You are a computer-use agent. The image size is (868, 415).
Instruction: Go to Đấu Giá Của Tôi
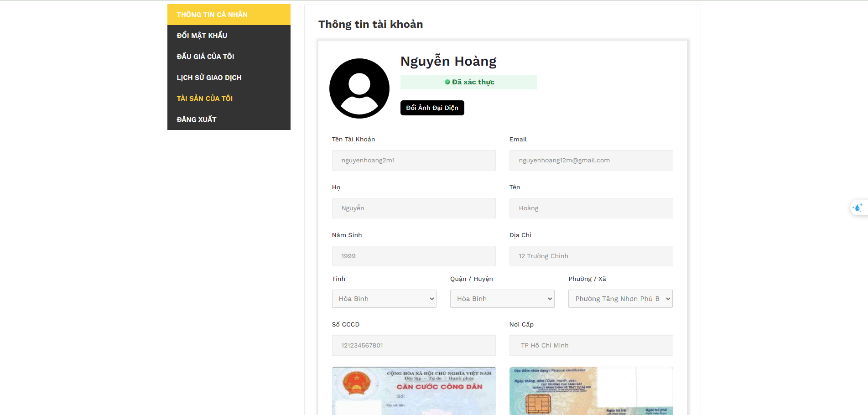pos(229,57)
